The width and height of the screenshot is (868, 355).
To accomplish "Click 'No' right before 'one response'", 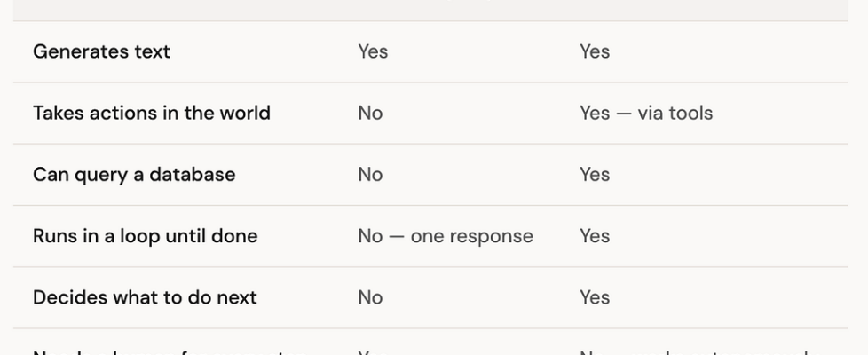I will (x=370, y=236).
